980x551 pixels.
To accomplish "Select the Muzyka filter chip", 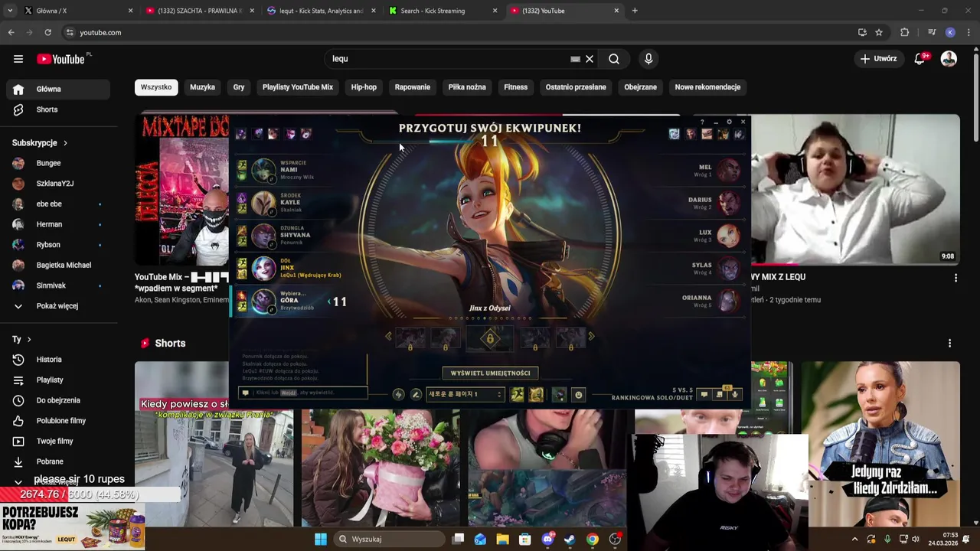I will click(x=202, y=87).
